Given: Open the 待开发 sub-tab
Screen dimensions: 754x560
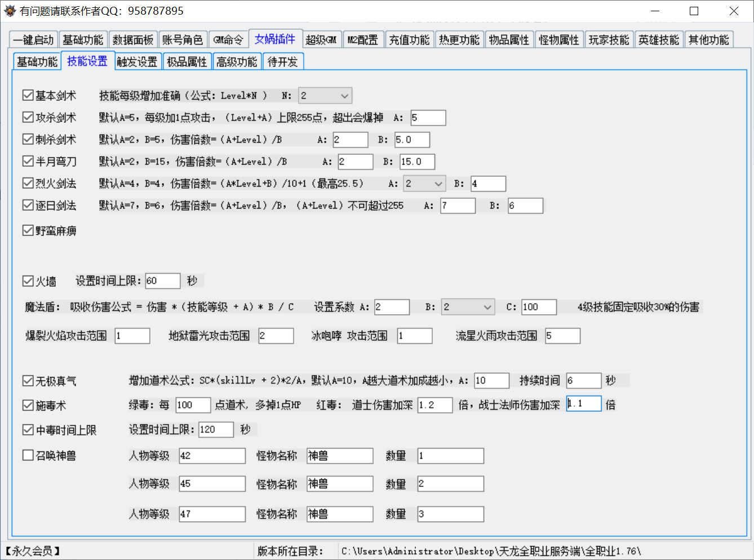Looking at the screenshot, I should (x=283, y=61).
